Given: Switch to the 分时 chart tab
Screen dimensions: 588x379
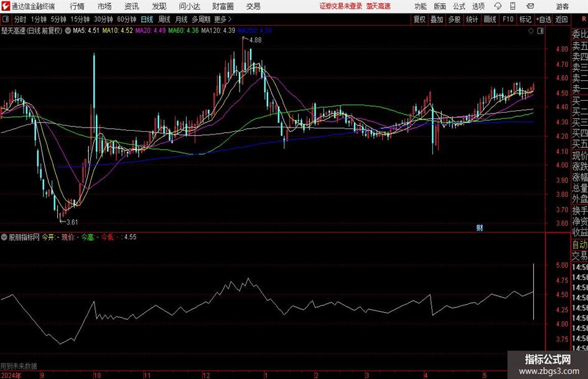Looking at the screenshot, I should pos(20,19).
